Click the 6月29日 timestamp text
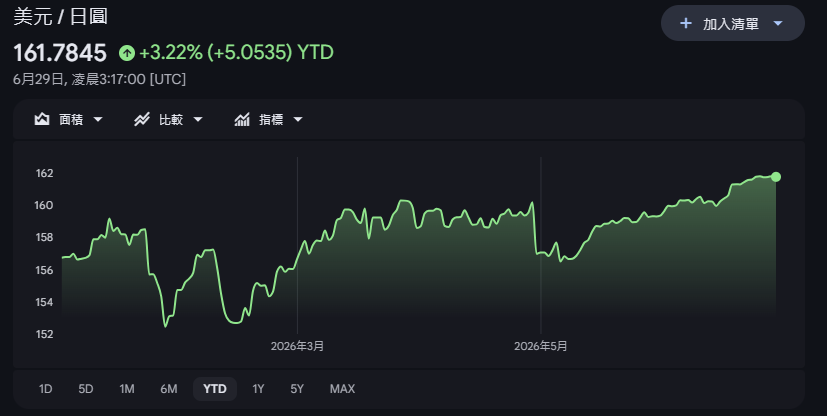Viewport: 827px width, 416px height. coord(100,79)
